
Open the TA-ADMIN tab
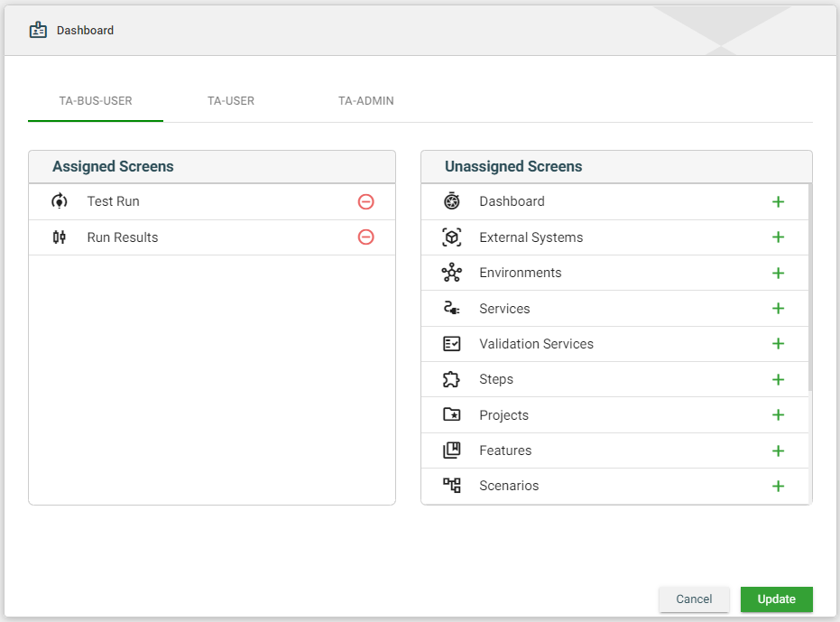tap(365, 101)
